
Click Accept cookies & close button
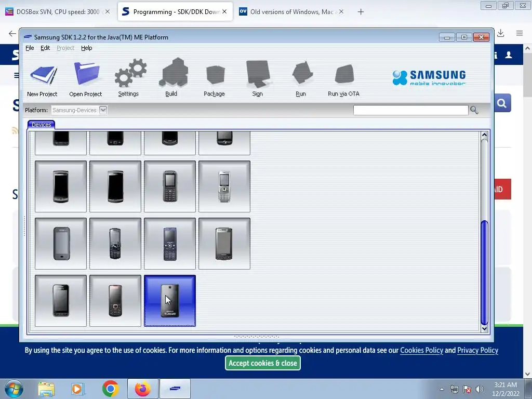pyautogui.click(x=262, y=363)
